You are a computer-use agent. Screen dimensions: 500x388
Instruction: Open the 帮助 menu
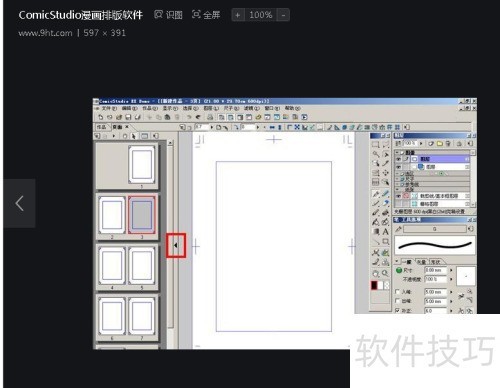click(x=293, y=109)
